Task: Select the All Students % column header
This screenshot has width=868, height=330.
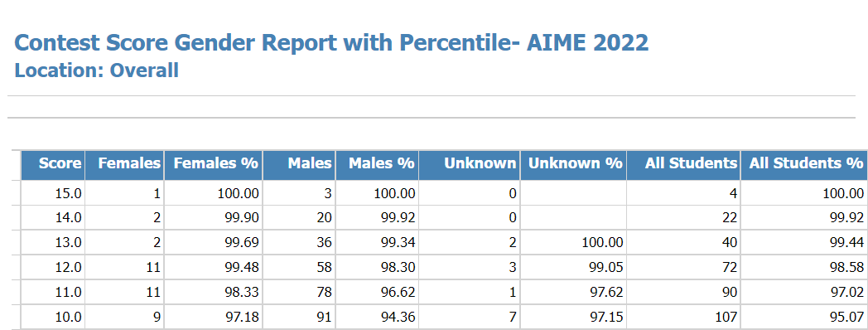Action: coord(803,165)
